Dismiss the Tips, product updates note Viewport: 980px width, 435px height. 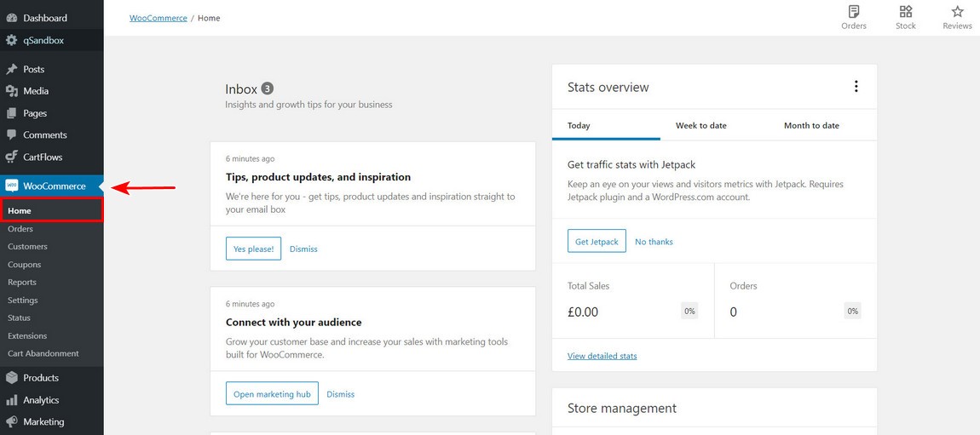303,249
